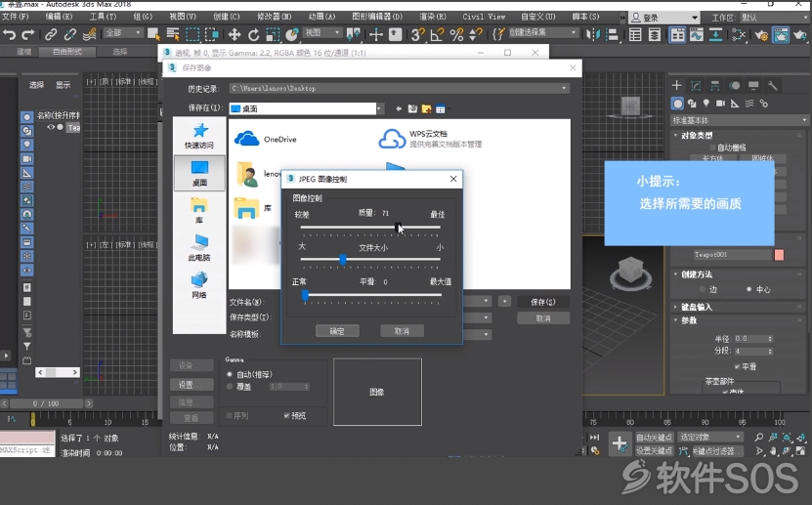Open the Standard Primitives dropdown
This screenshot has width=812, height=505.
coord(739,120)
